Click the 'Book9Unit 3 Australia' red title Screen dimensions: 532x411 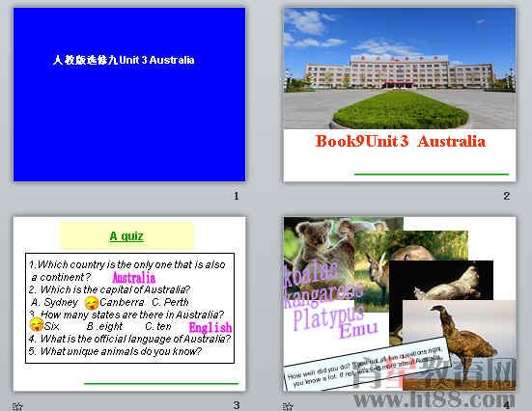pyautogui.click(x=401, y=141)
